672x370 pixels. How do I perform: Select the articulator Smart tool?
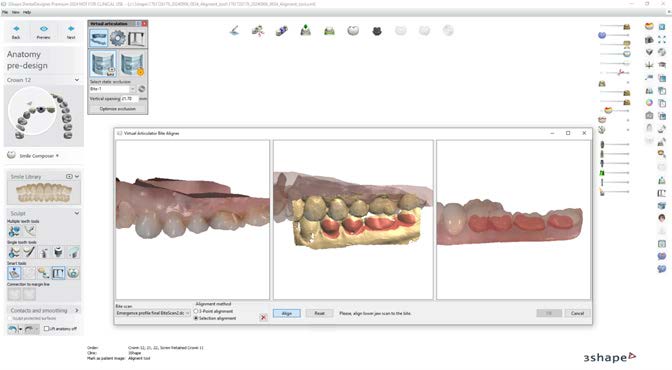click(x=58, y=273)
